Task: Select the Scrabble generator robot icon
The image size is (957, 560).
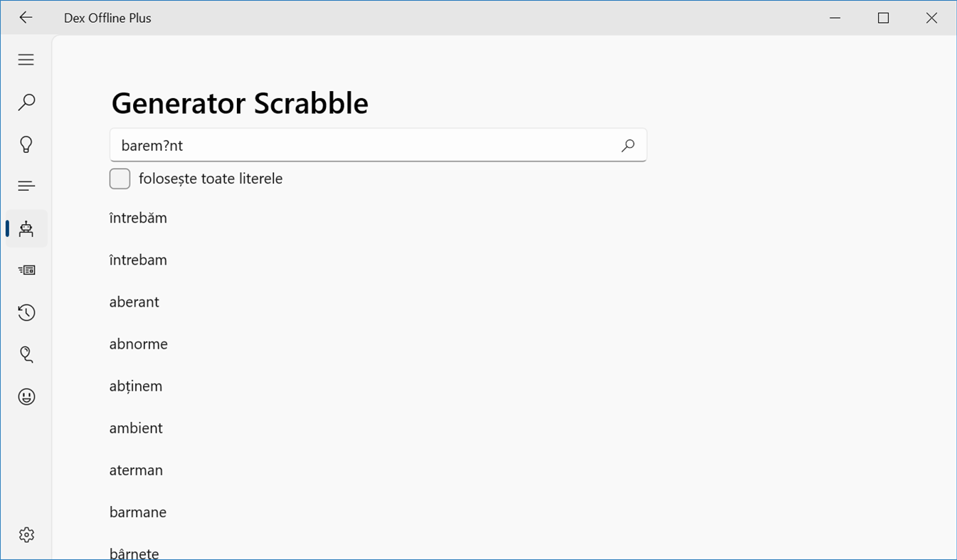Action: [x=26, y=228]
